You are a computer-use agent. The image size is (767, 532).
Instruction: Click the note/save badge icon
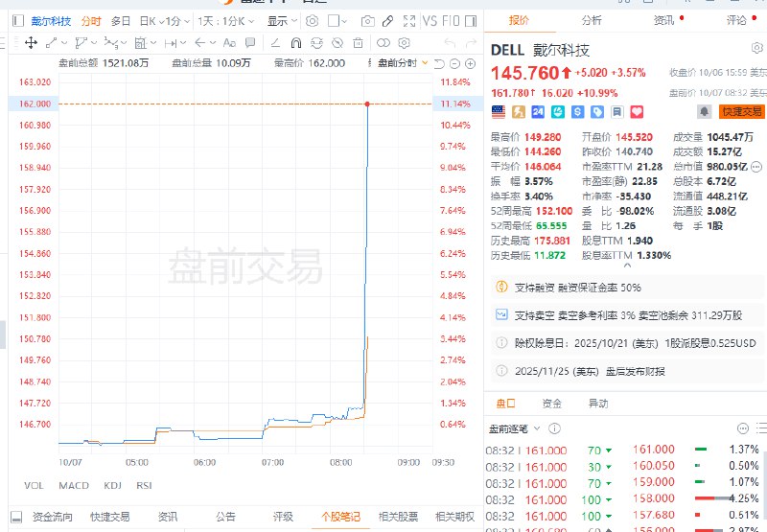617,112
